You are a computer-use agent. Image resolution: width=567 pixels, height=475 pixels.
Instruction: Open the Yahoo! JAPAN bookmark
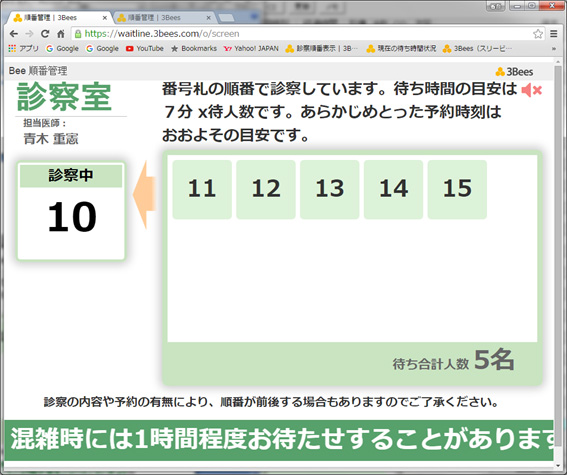(x=251, y=48)
